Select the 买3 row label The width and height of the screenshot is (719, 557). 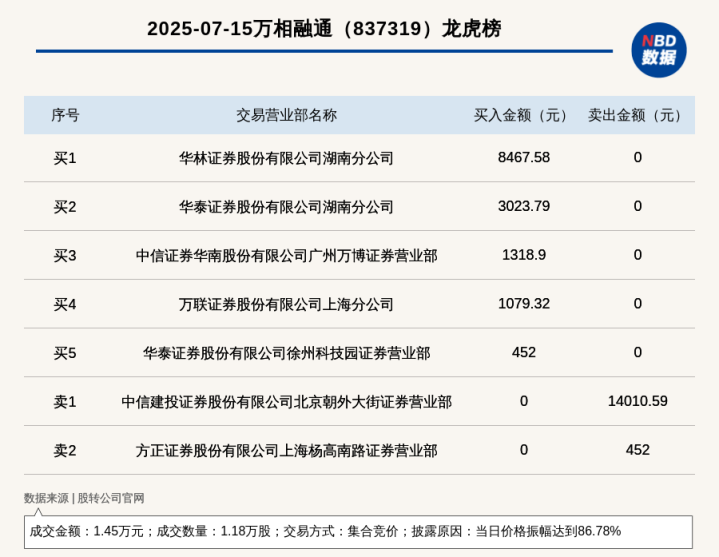pyautogui.click(x=65, y=255)
